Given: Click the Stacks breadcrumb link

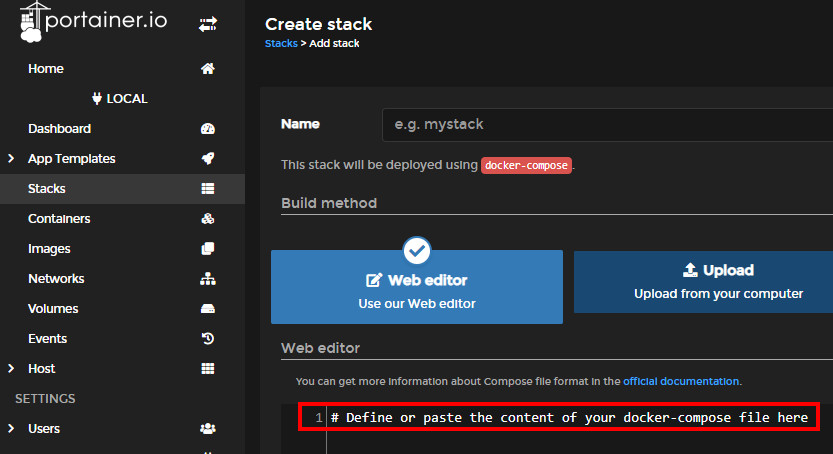Looking at the screenshot, I should click(x=280, y=44).
